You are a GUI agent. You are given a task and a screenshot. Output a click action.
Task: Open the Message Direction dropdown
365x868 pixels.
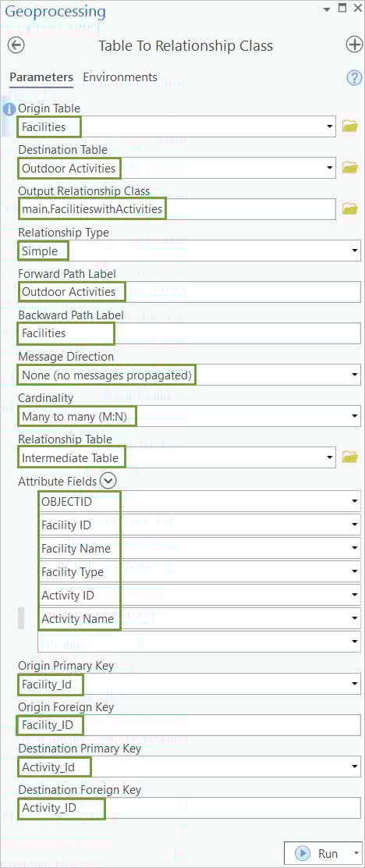355,375
